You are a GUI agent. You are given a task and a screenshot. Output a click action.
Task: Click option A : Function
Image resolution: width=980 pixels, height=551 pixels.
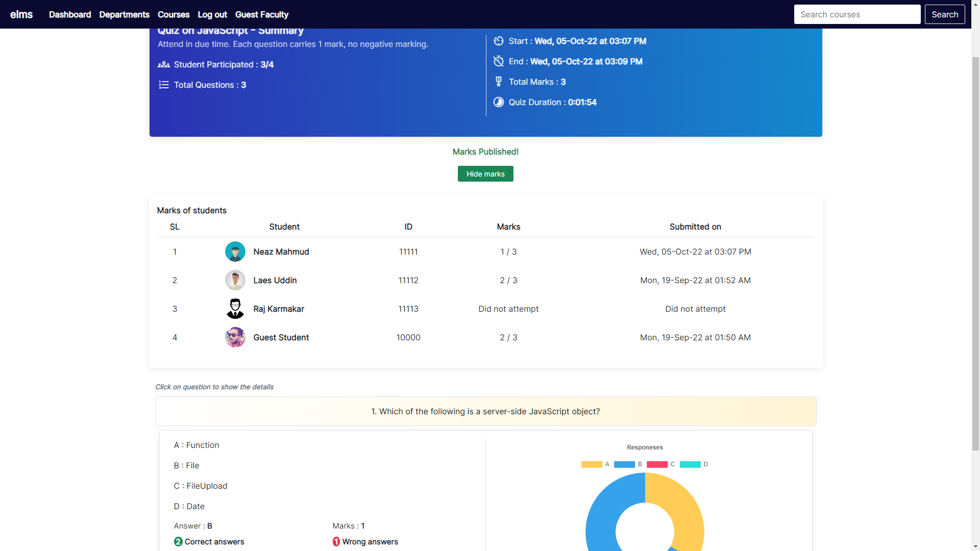pyautogui.click(x=197, y=445)
